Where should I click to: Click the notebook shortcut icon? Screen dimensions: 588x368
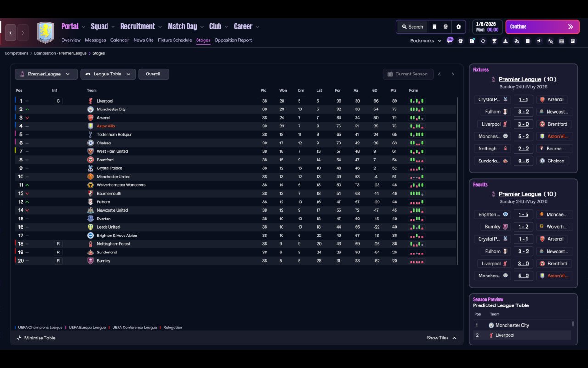coord(573,41)
